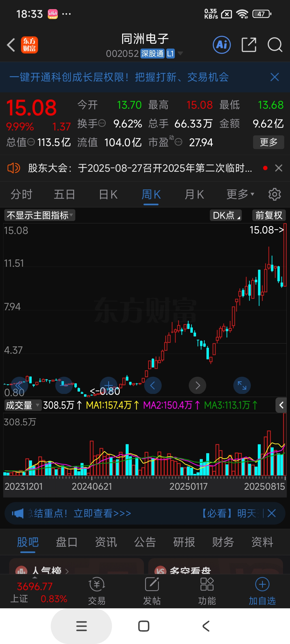Screen dimensions: 290x644
Task: Open Android recent-apps menu button
Action: point(81,626)
